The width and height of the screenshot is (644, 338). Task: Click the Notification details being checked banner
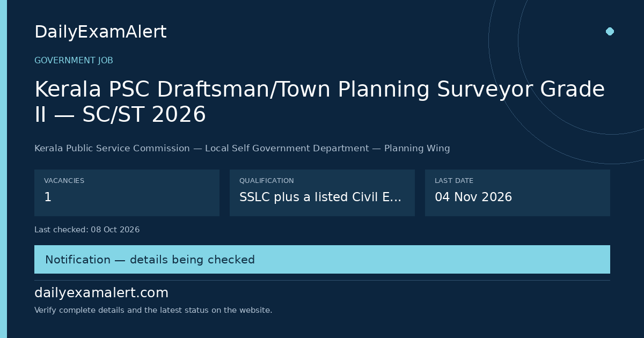tap(322, 260)
